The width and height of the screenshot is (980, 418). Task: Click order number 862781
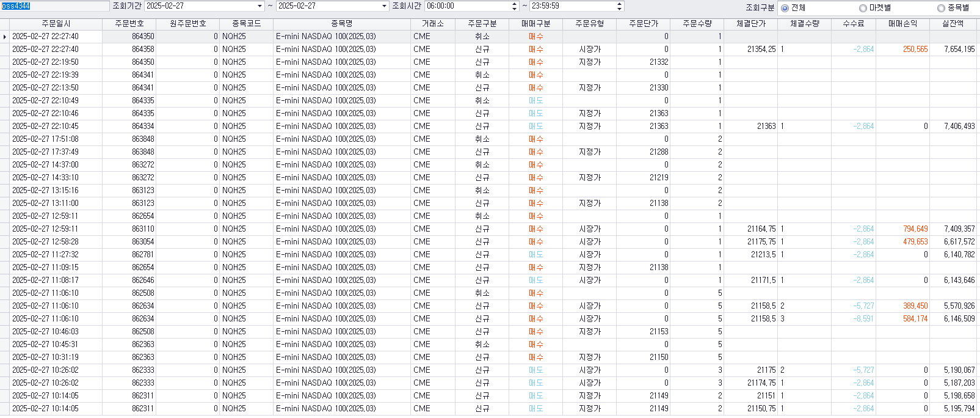pos(143,255)
